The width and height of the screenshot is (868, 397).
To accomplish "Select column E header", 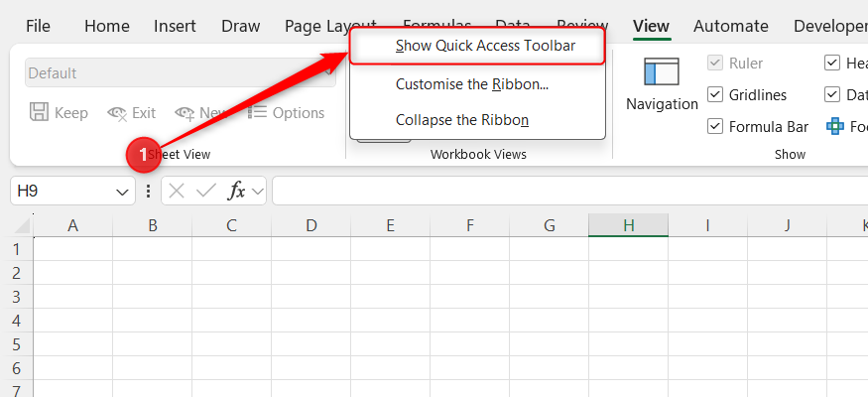I will [x=390, y=226].
